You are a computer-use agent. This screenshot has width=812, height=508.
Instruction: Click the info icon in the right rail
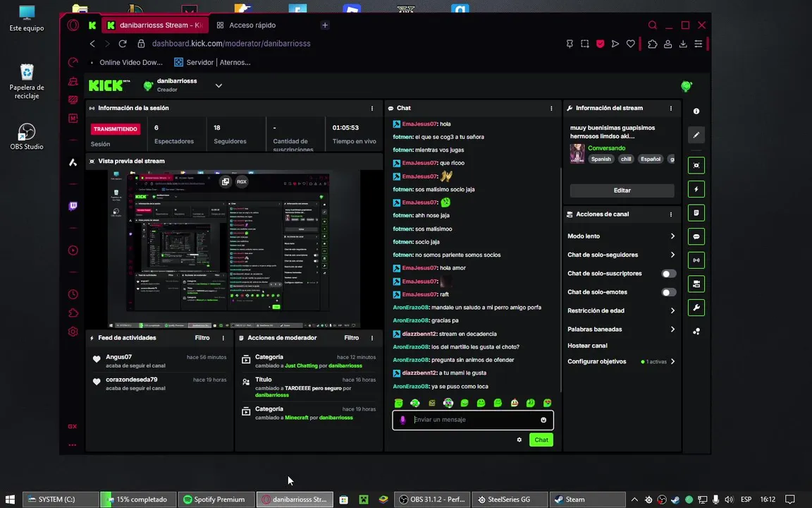coord(696,111)
